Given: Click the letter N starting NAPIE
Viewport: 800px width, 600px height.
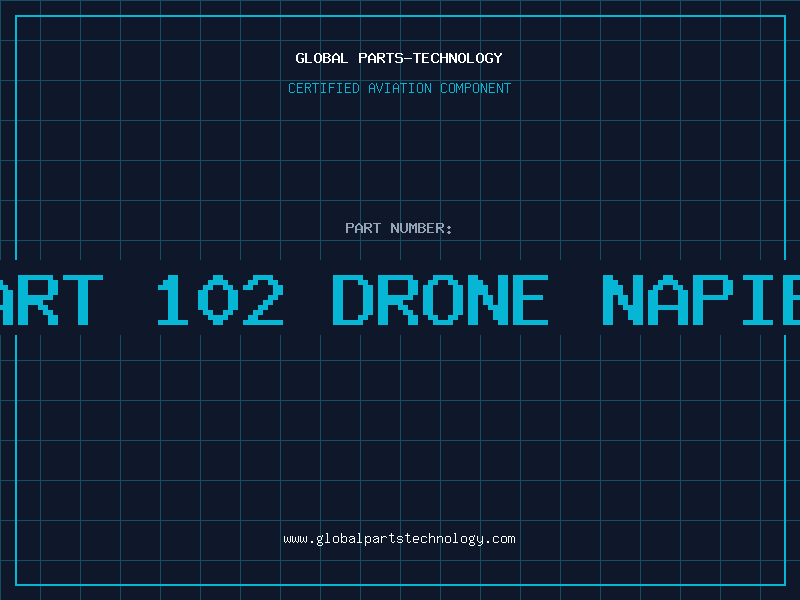Looking at the screenshot, I should click(625, 300).
